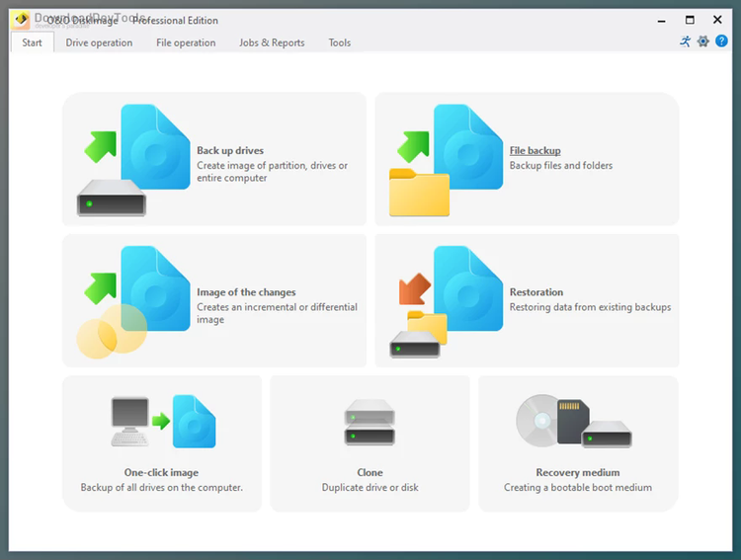Click 'Duplicate drive or disk' text

tap(370, 487)
